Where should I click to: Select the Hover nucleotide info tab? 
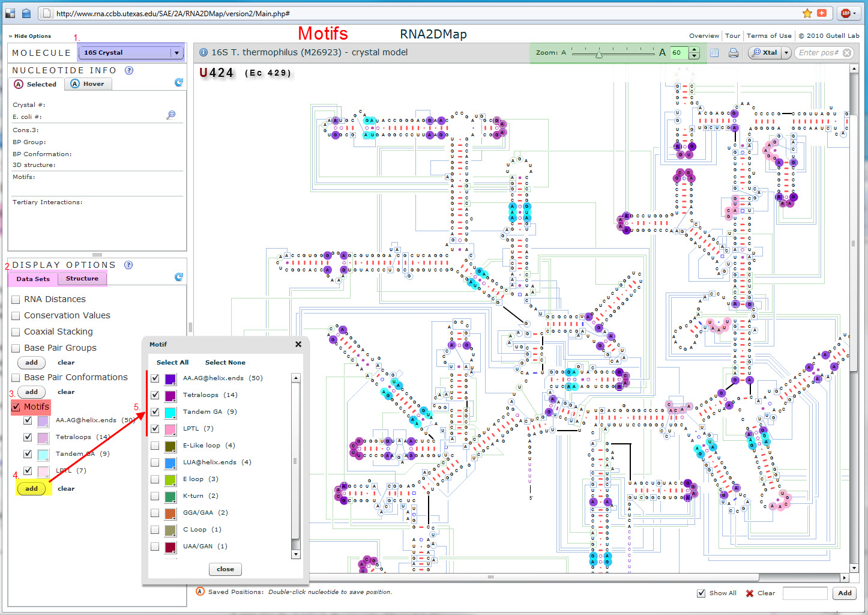[x=88, y=84]
